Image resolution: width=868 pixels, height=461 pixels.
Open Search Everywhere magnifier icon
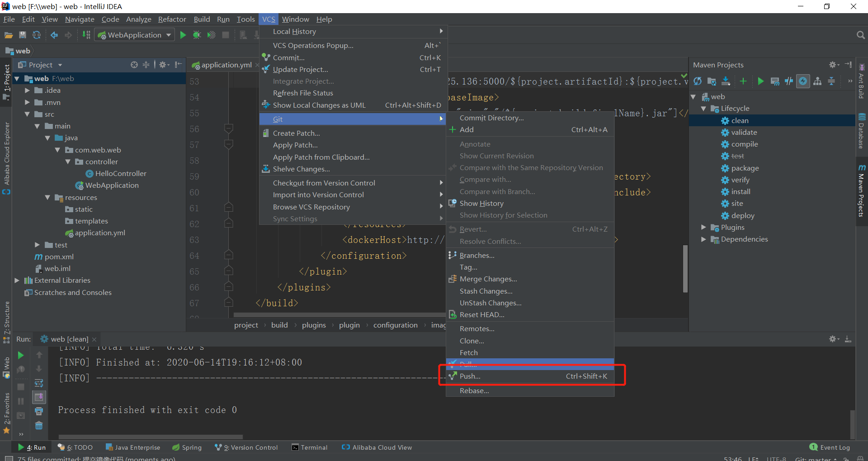tap(860, 35)
